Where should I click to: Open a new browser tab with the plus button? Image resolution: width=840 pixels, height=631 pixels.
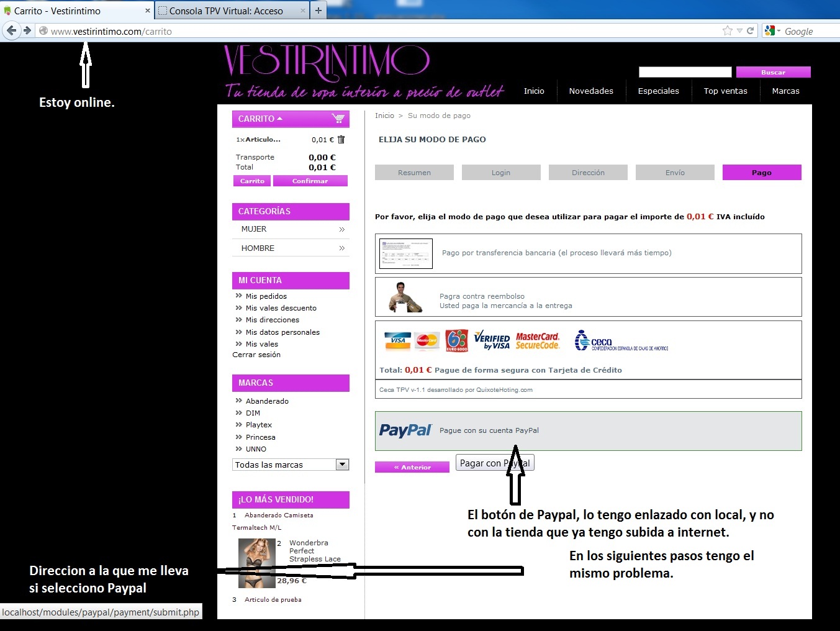click(318, 11)
